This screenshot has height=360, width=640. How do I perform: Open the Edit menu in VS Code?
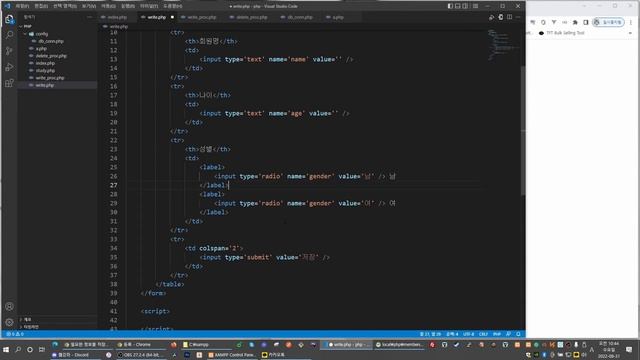click(x=41, y=6)
